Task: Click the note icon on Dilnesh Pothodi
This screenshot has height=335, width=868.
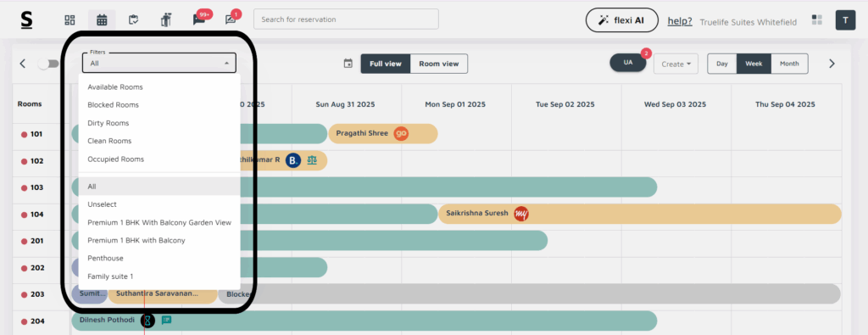Action: [166, 320]
